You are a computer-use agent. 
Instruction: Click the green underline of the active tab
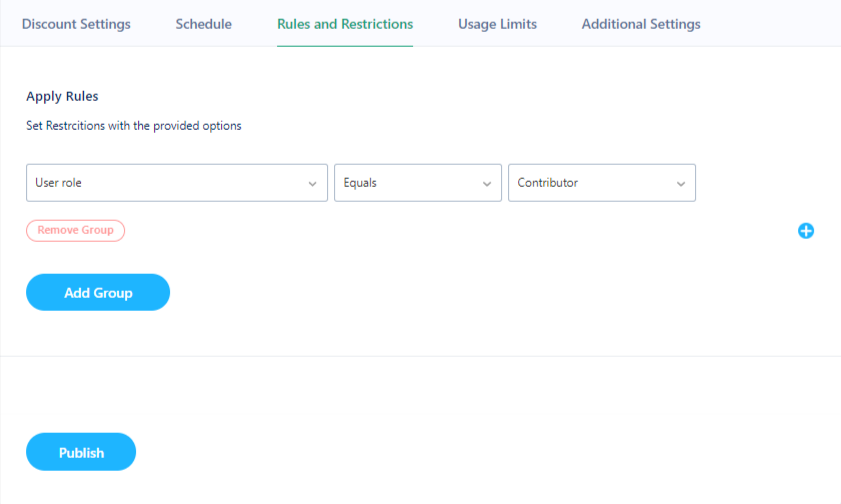tap(345, 46)
